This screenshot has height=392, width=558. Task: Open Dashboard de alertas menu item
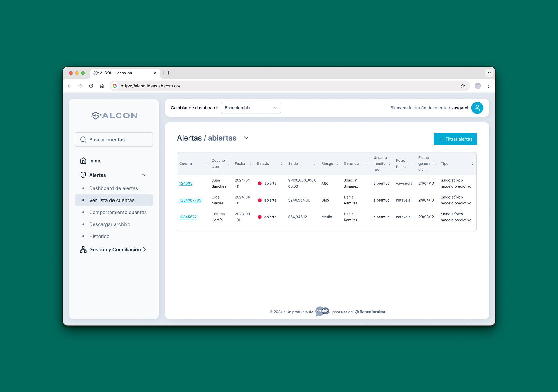pyautogui.click(x=113, y=188)
